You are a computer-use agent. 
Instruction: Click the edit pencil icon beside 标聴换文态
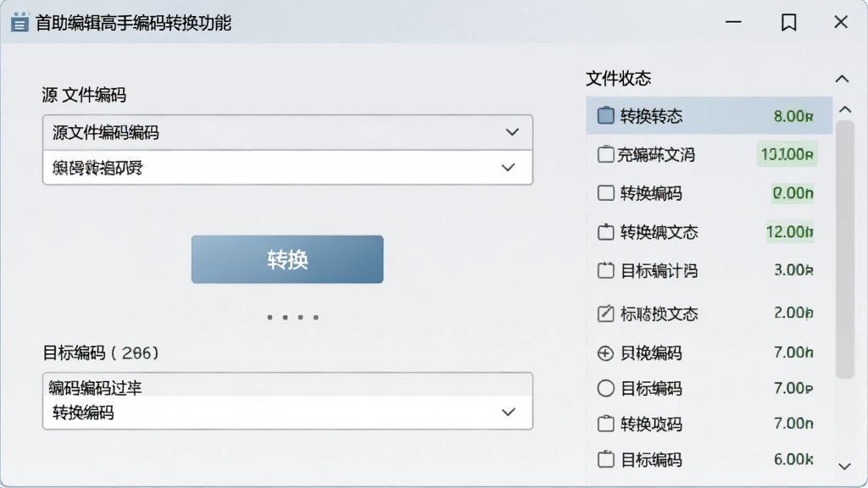[605, 313]
